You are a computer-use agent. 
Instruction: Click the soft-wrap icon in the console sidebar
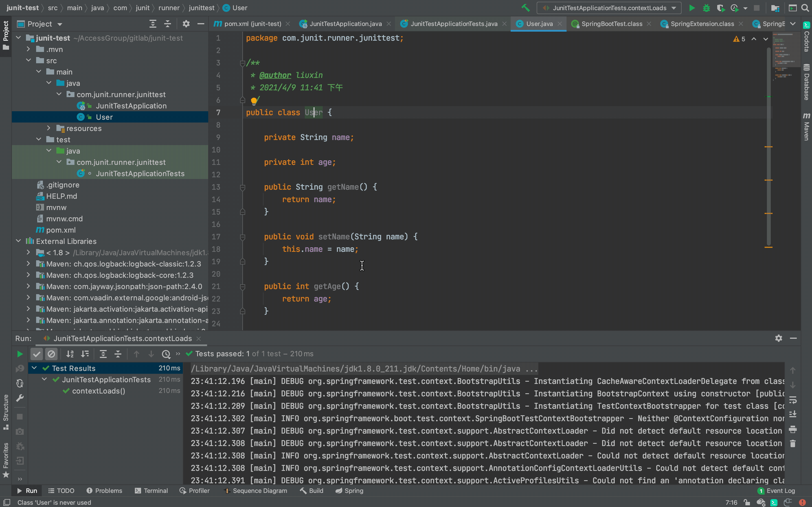(793, 400)
